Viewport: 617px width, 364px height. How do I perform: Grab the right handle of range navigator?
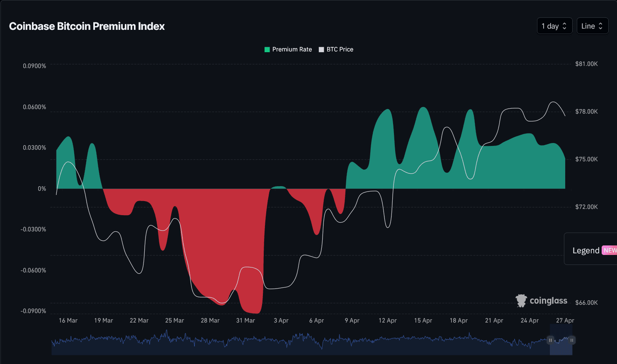tap(572, 340)
